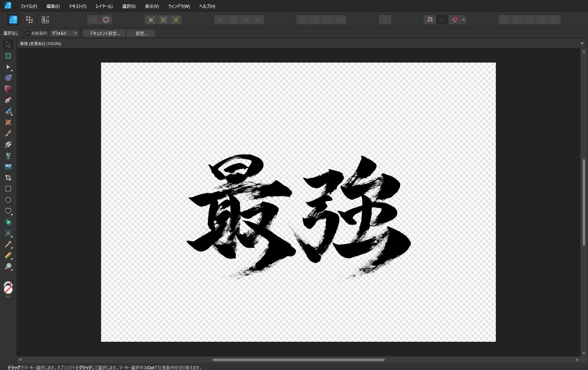The height and width of the screenshot is (370, 588).
Task: Select the Zoom magnifier tool
Action: coord(8,266)
